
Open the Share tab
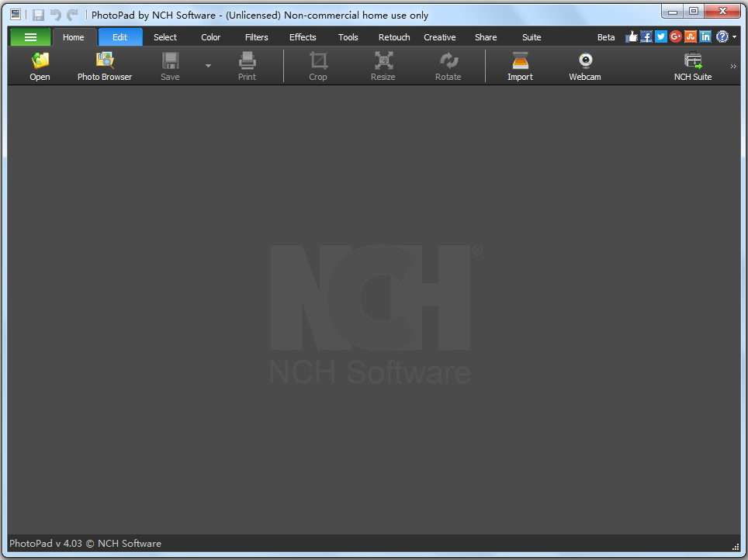[x=486, y=37]
